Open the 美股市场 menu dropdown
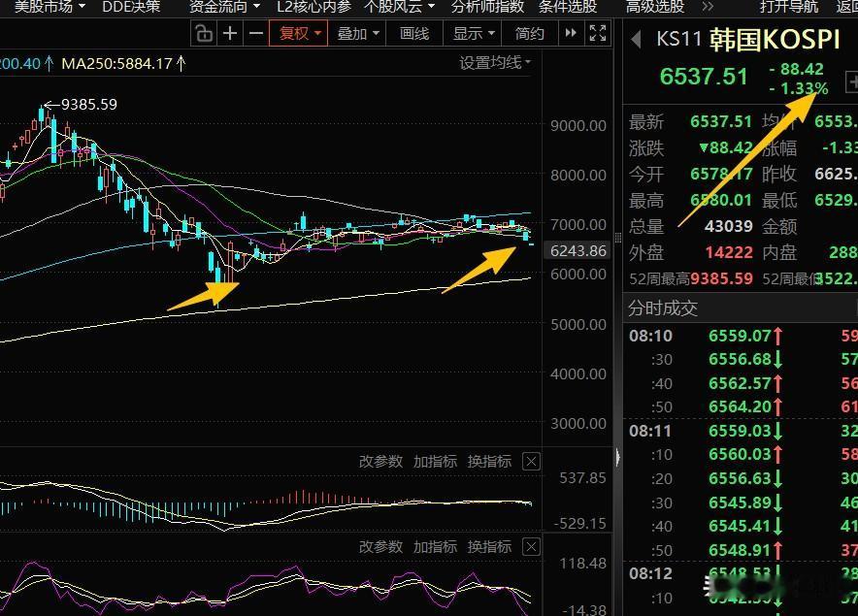 (49, 7)
